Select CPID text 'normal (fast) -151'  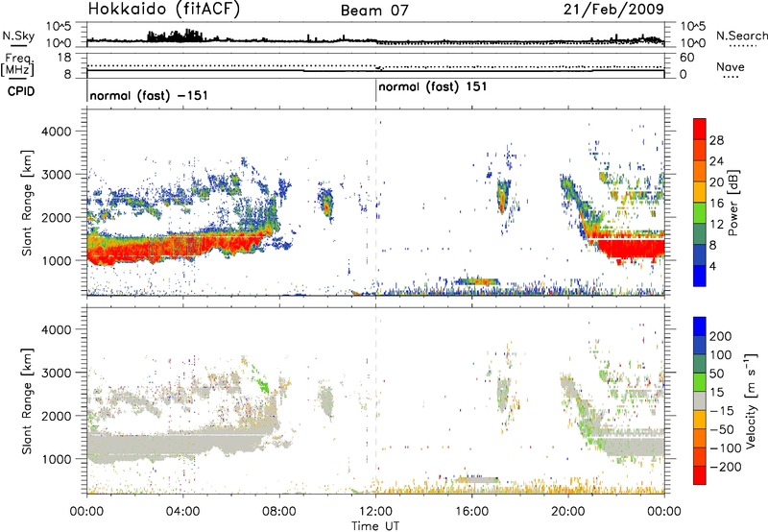(x=149, y=95)
